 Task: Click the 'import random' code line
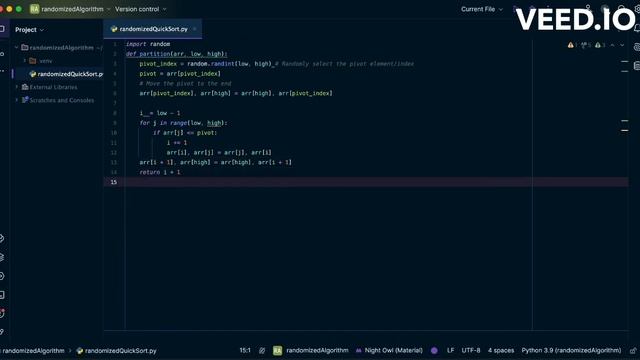[x=148, y=44]
